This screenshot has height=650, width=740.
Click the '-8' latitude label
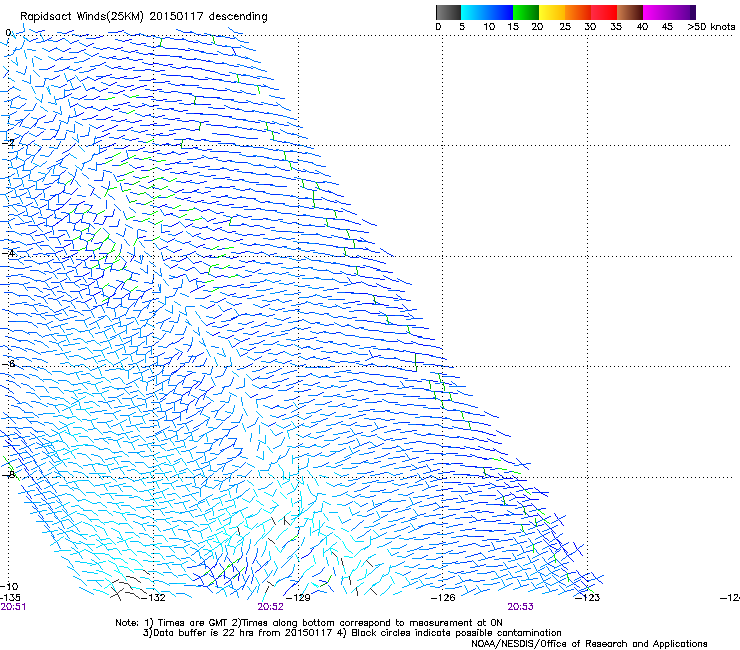point(8,474)
